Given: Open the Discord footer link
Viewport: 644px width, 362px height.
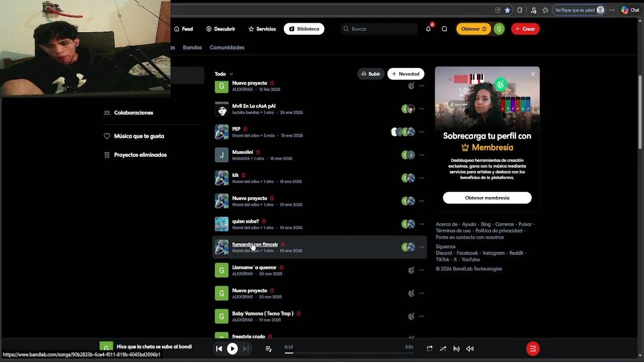Looking at the screenshot, I should point(444,253).
